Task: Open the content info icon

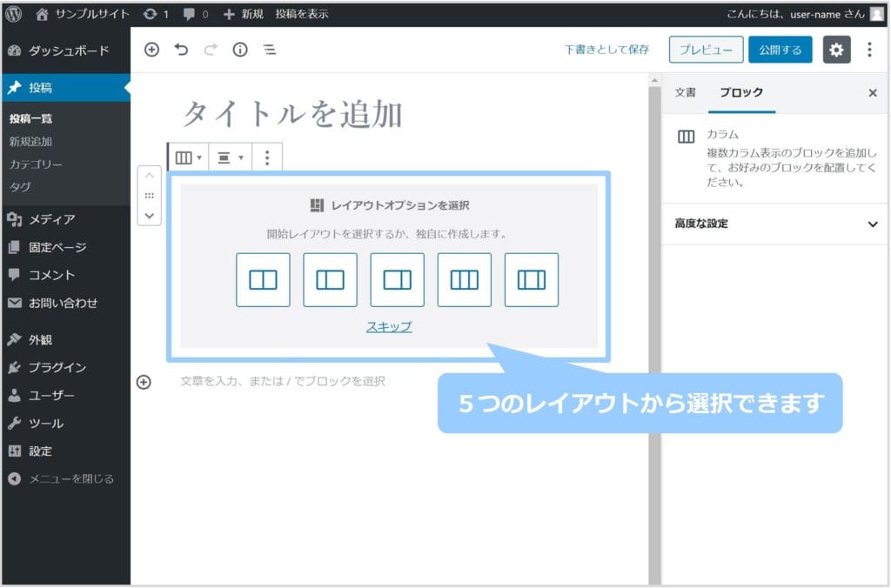Action: (x=240, y=50)
